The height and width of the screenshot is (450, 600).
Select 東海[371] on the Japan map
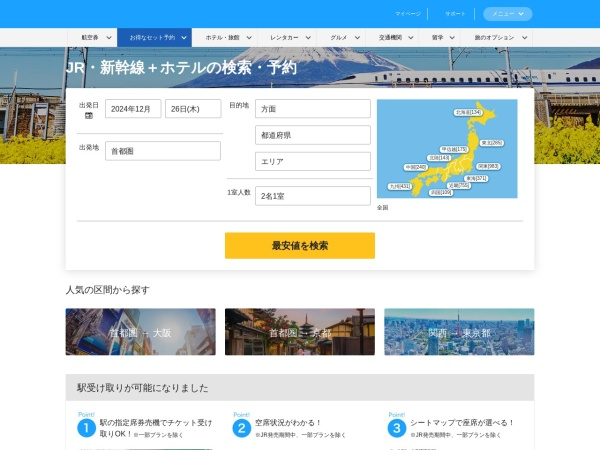click(x=476, y=178)
